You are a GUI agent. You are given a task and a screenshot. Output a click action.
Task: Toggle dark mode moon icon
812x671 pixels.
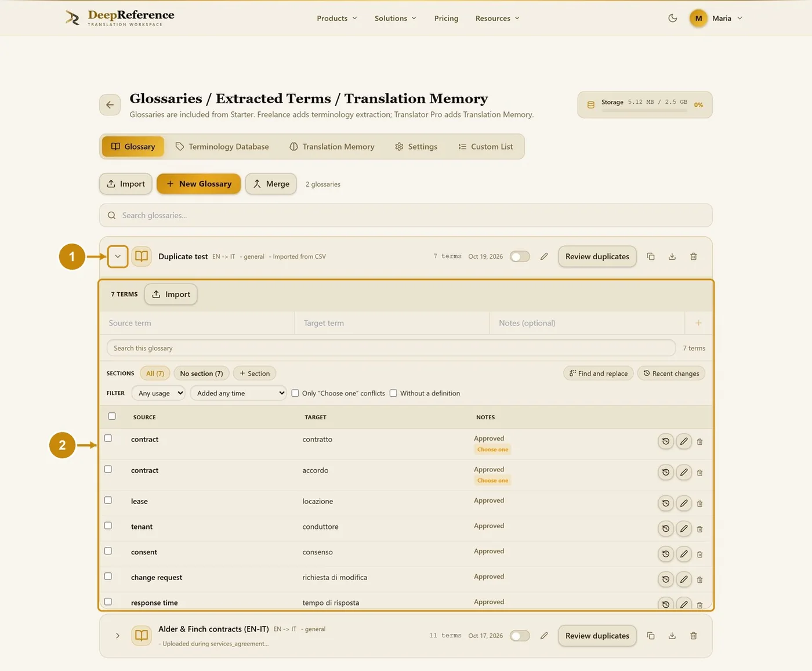(x=673, y=18)
